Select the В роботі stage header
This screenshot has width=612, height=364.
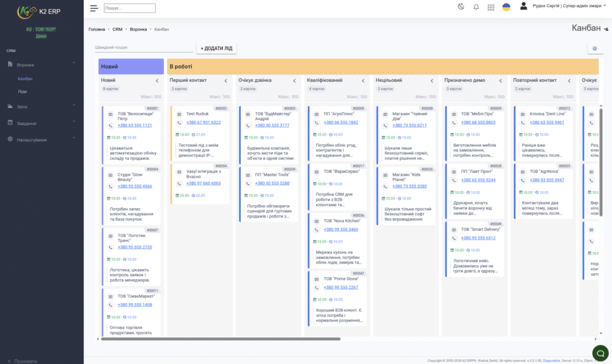click(382, 66)
